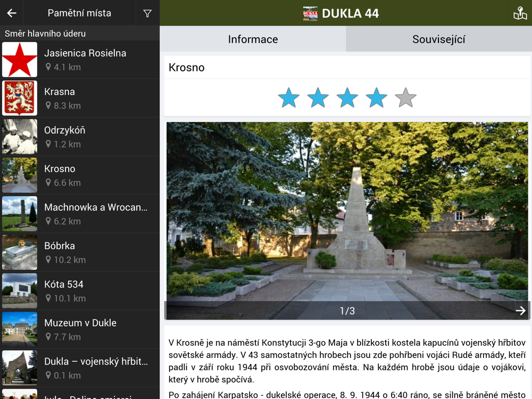Open the Bóbrka grave thumbnail
The image size is (532, 399).
pos(20,252)
